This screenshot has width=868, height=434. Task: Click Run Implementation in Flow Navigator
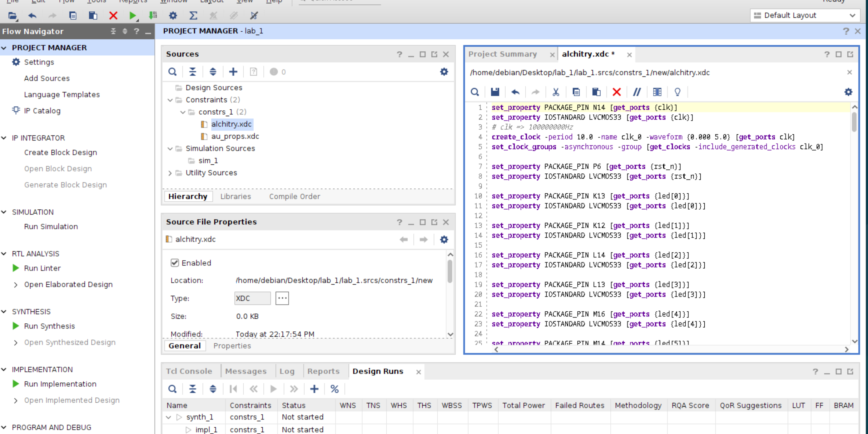point(60,384)
